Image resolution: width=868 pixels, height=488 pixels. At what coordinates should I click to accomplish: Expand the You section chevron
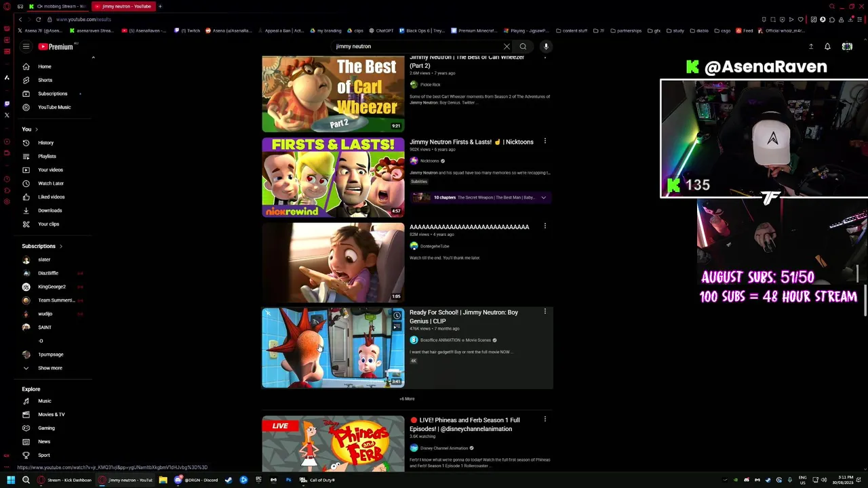36,129
